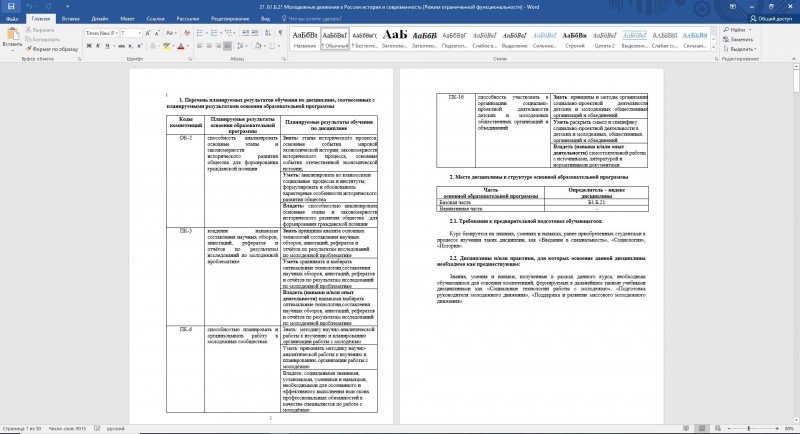Open the font size dropdown showing 7
The image size is (800, 434).
pyautogui.click(x=140, y=33)
